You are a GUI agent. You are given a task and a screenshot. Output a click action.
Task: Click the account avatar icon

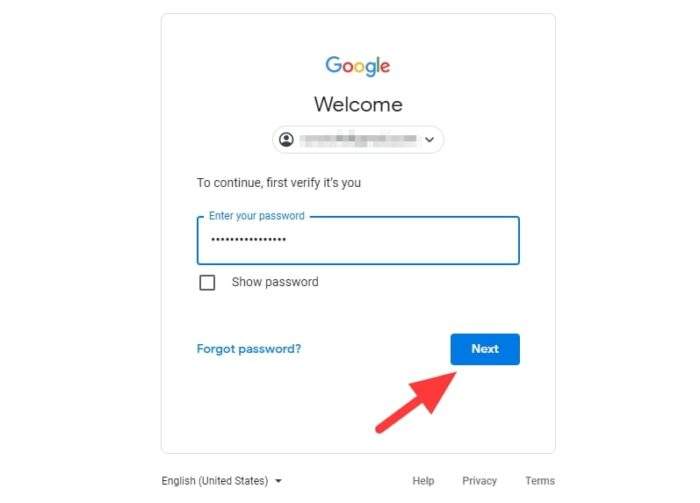coord(286,140)
